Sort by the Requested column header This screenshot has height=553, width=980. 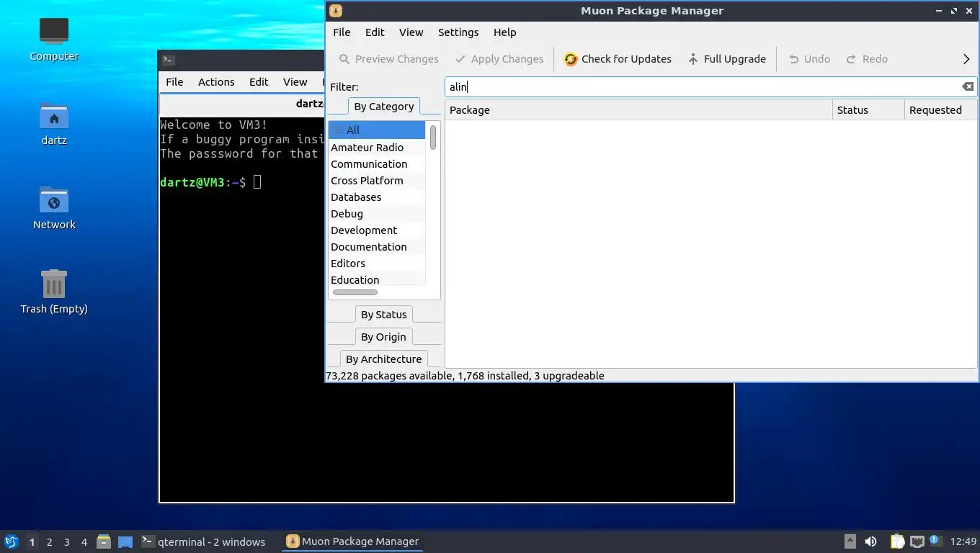pos(940,110)
